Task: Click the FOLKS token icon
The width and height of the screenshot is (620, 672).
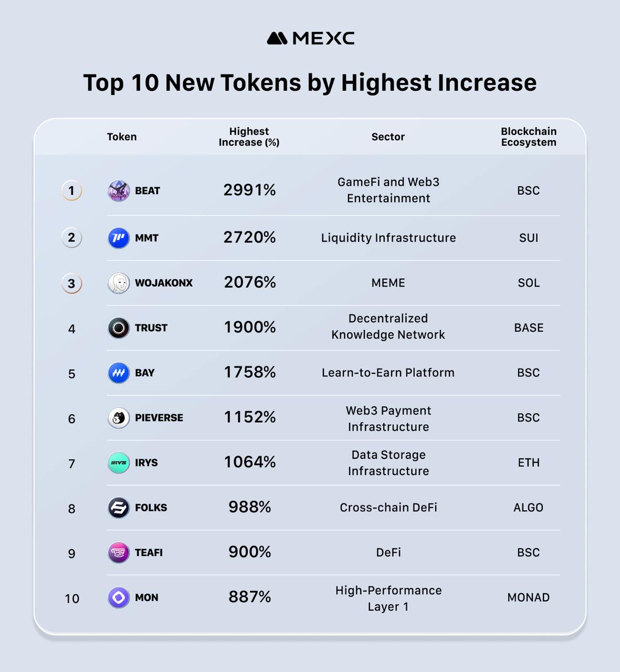Action: 119,508
